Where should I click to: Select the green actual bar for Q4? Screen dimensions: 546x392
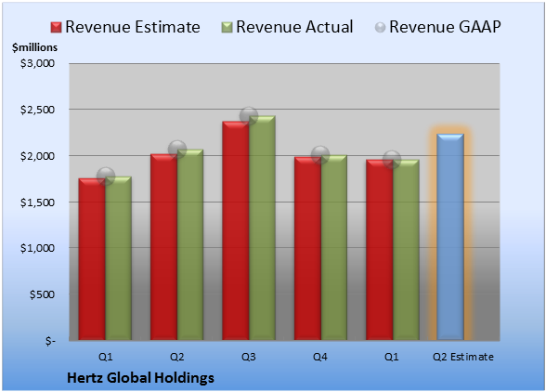tap(334, 247)
